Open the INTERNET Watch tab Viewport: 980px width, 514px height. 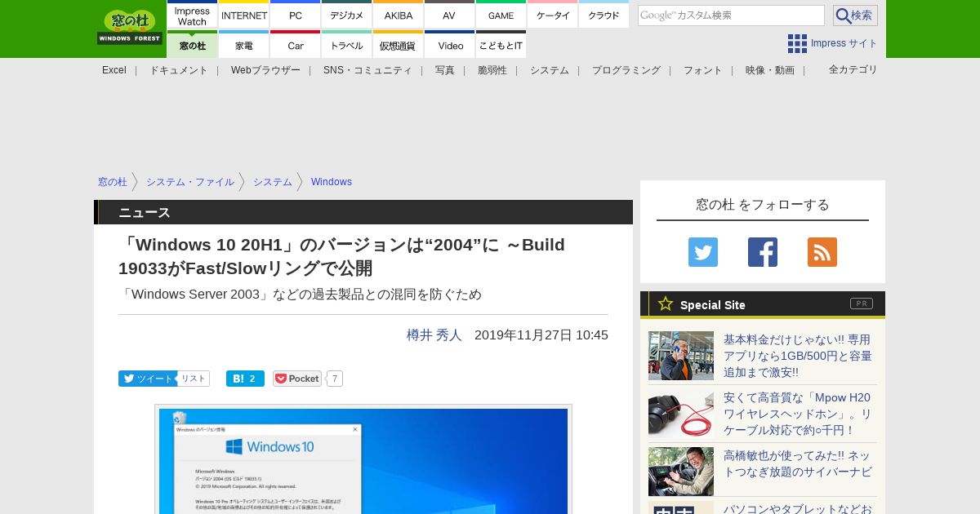[x=244, y=16]
